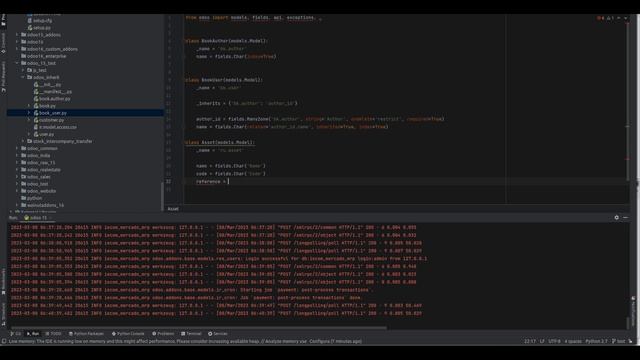The width and height of the screenshot is (640, 360).
Task: Open book_author.py file
Action: 55,99
